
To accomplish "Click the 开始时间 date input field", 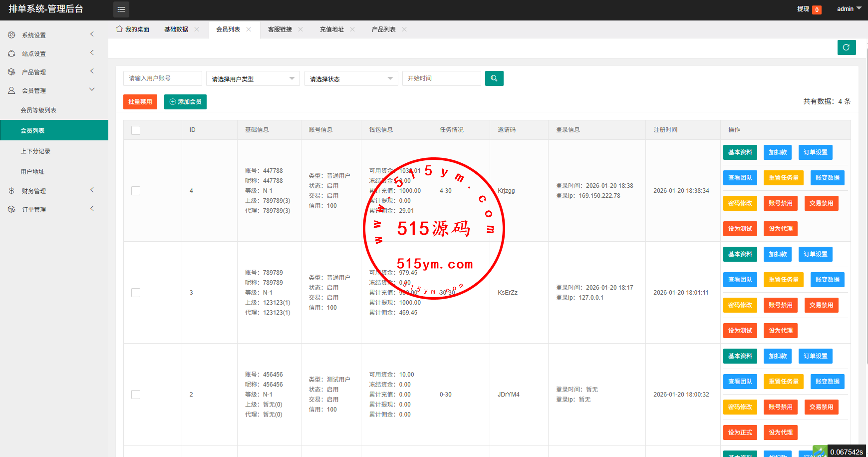I will tap(441, 78).
